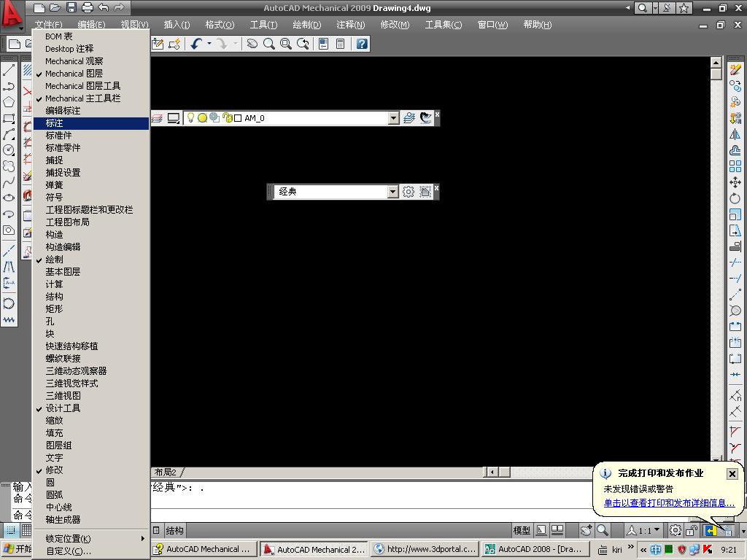This screenshot has width=747, height=560.
Task: Open the search options dropdown in title bar
Action: [655, 7]
